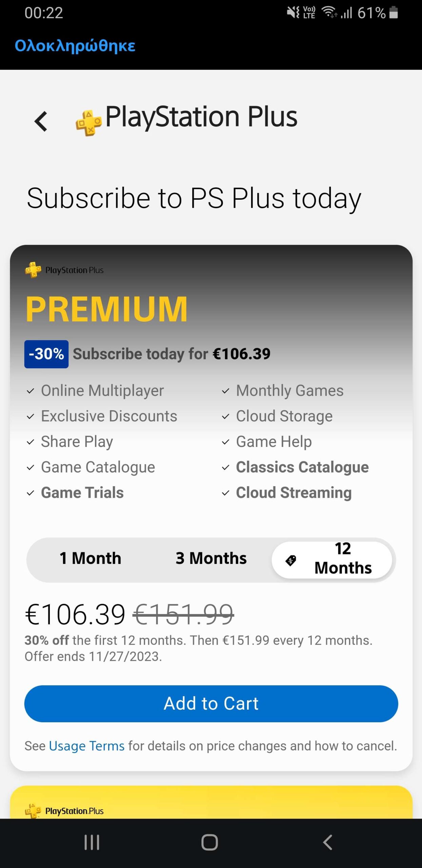The height and width of the screenshot is (868, 422).
Task: Tap the Cloud Streaming feature item
Action: pyautogui.click(x=293, y=493)
